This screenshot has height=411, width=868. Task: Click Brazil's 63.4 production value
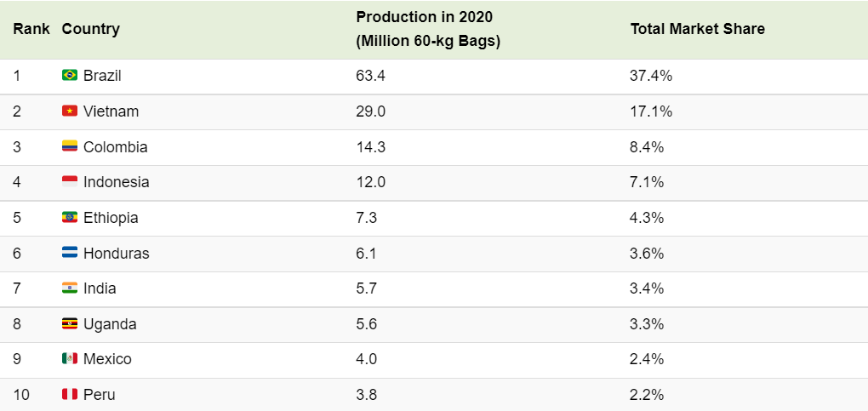(370, 76)
